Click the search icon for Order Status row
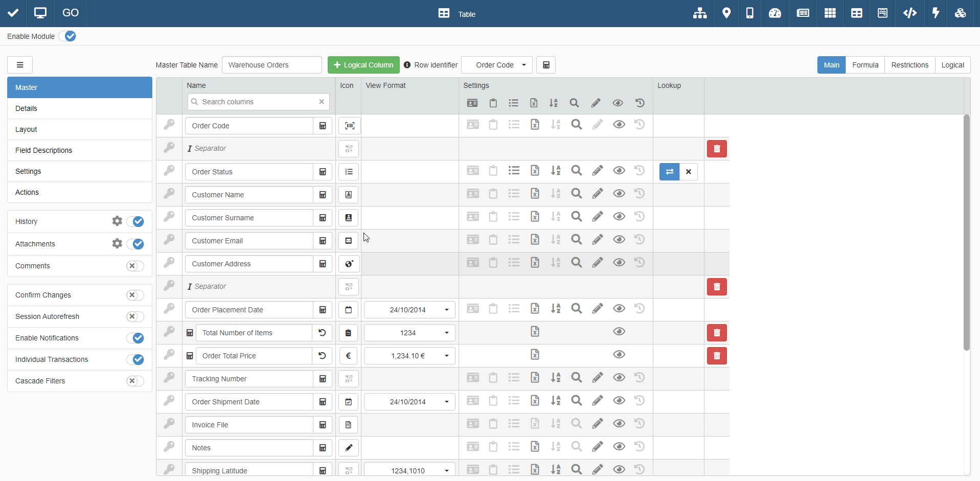 click(x=576, y=171)
